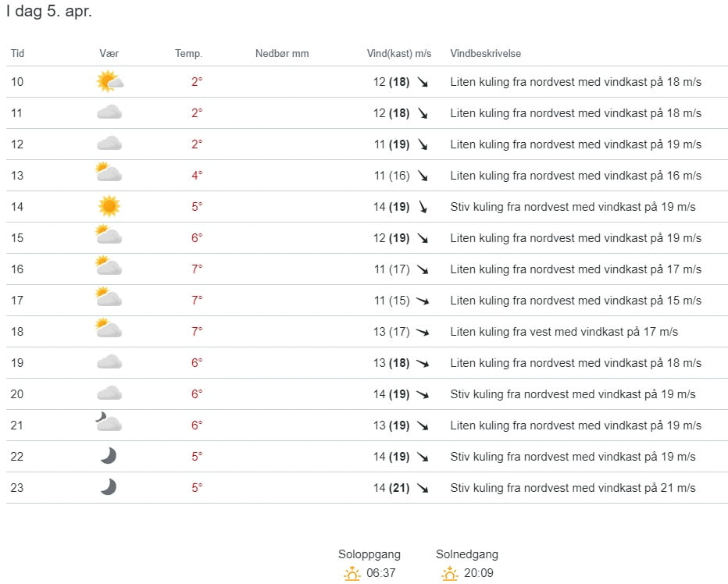Click the sunset icon next to 20:09
728x584 pixels.
pyautogui.click(x=449, y=575)
